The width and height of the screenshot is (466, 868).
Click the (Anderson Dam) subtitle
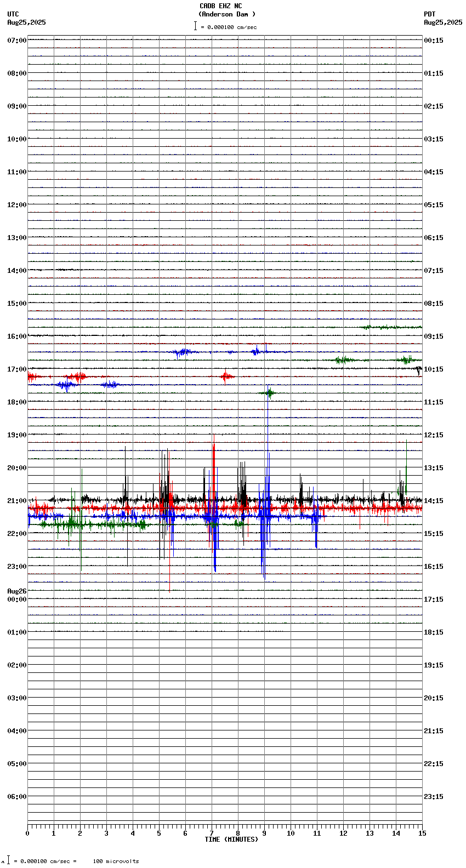pos(227,14)
